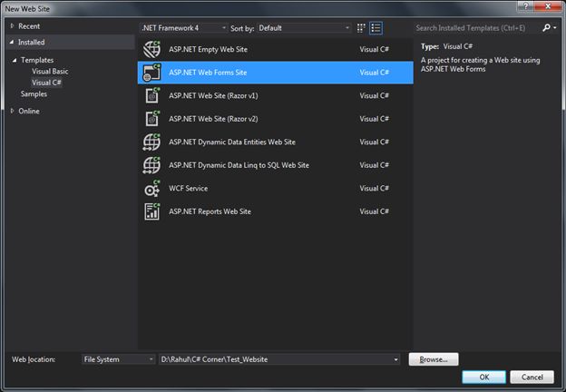This screenshot has width=566, height=392.
Task: Select WCF Service template text
Action: pos(188,188)
